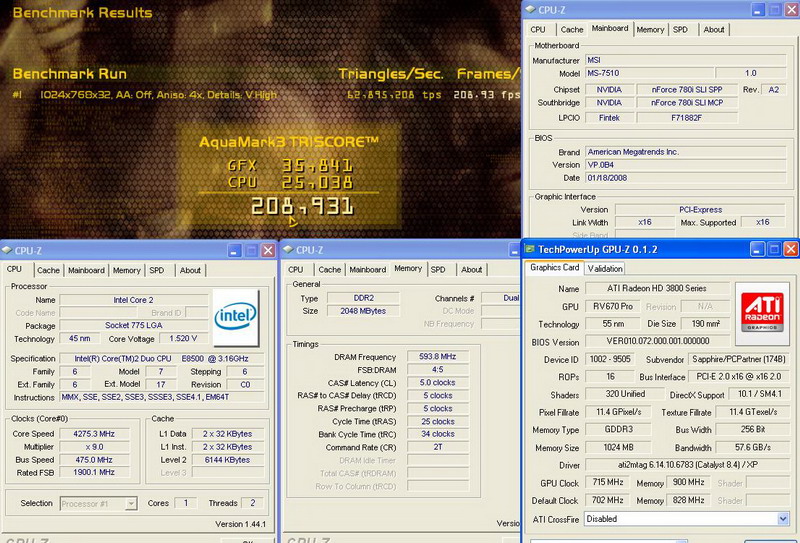Click the Specification field showing E8500
800x543 pixels.
pos(162,359)
